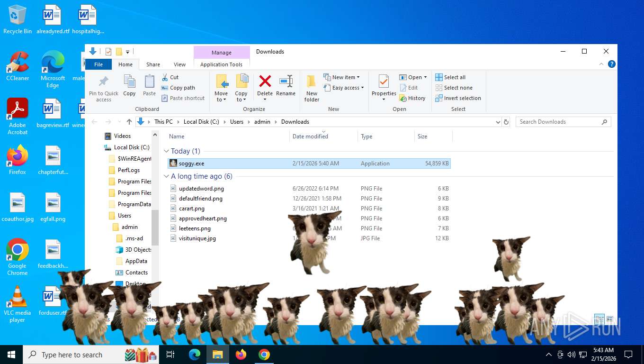Click the taskbar search box
Screen dimensions: 644x364
tap(91, 355)
